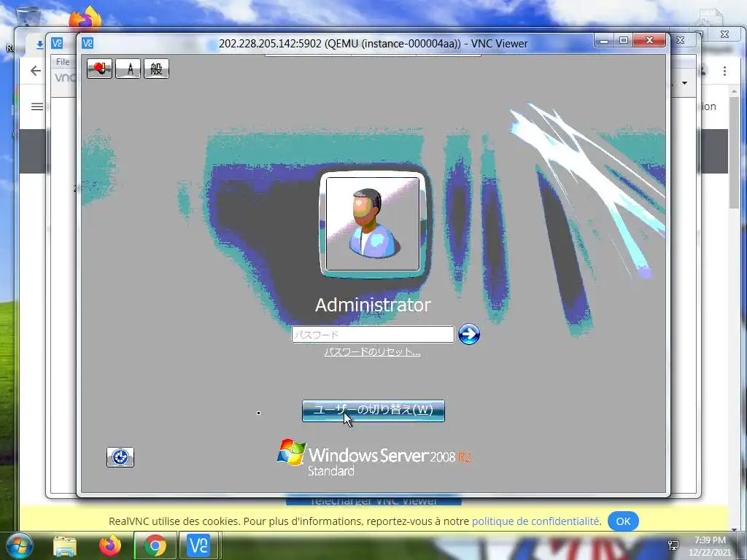This screenshot has width=747, height=560.
Task: Focus the password input field
Action: coord(373,334)
